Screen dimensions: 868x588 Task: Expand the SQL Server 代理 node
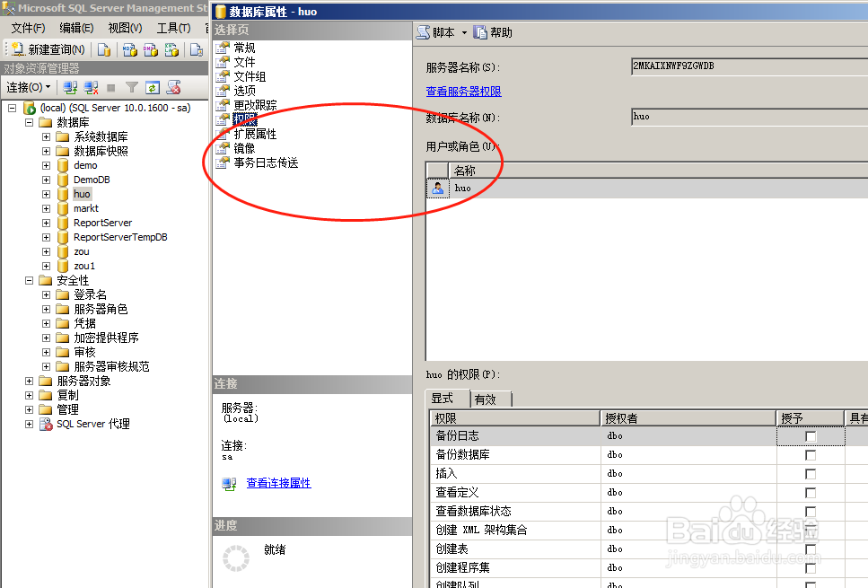pyautogui.click(x=29, y=424)
